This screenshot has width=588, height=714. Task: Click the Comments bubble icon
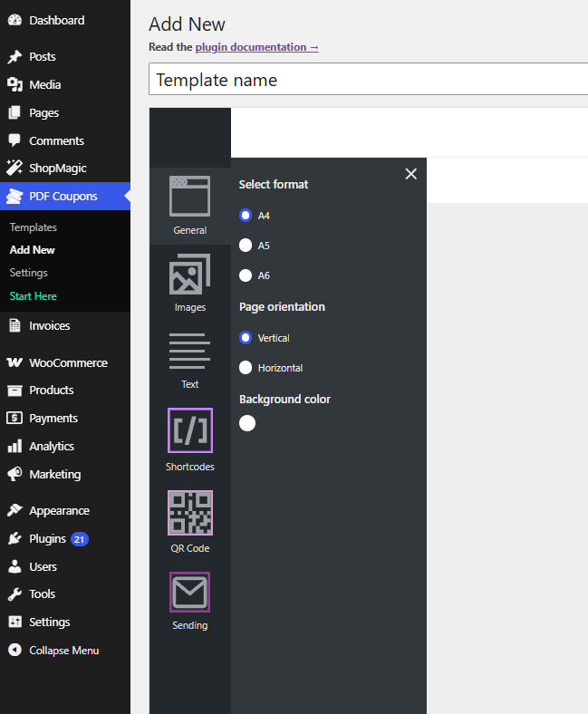(x=14, y=140)
